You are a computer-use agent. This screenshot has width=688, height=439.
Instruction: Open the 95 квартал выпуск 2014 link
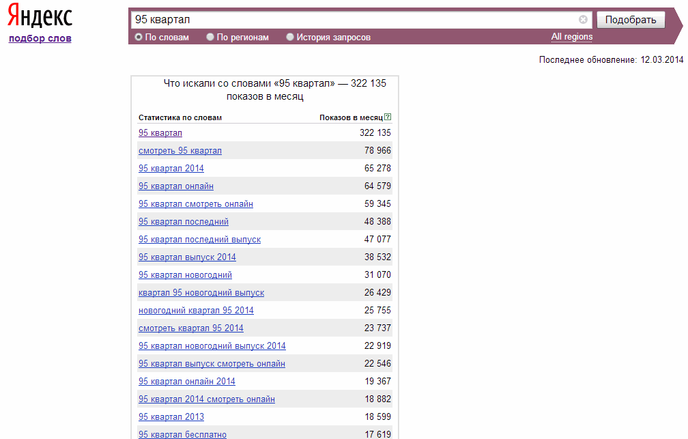tap(187, 257)
